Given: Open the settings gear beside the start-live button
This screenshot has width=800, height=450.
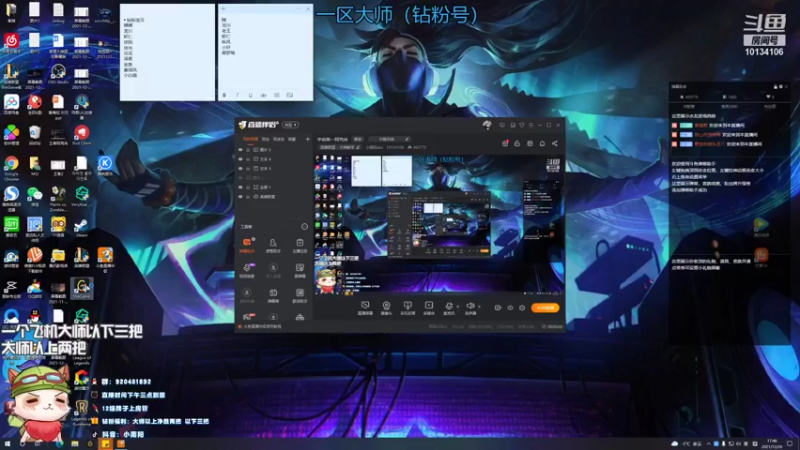Looking at the screenshot, I should (522, 308).
